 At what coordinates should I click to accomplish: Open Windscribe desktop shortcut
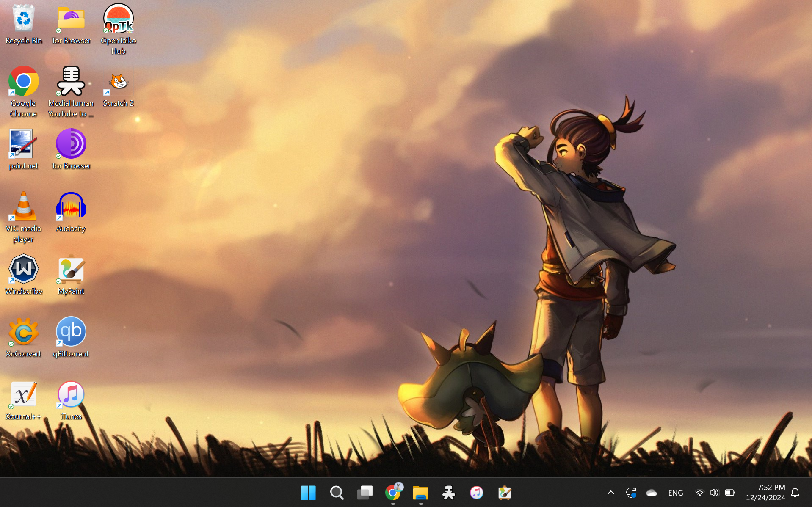(24, 275)
